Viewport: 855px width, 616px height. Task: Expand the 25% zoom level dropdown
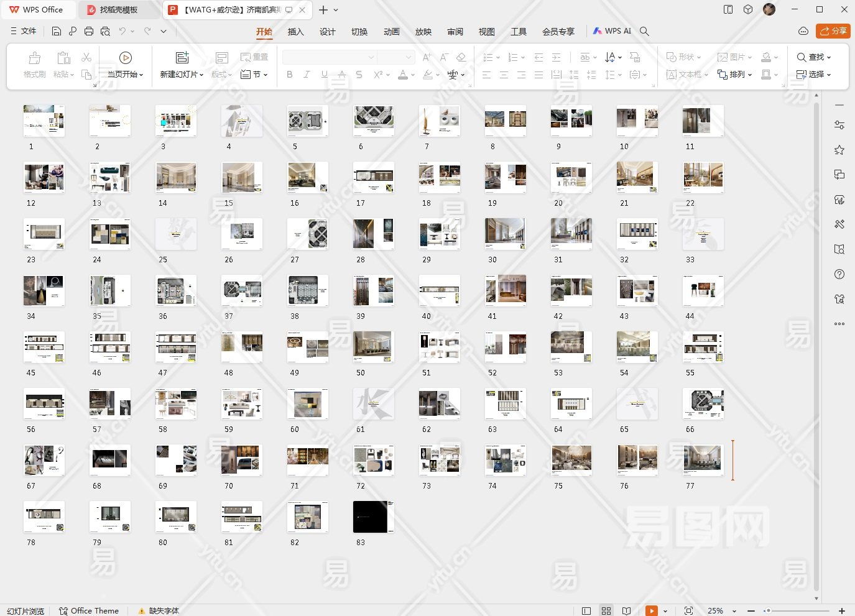pyautogui.click(x=734, y=611)
